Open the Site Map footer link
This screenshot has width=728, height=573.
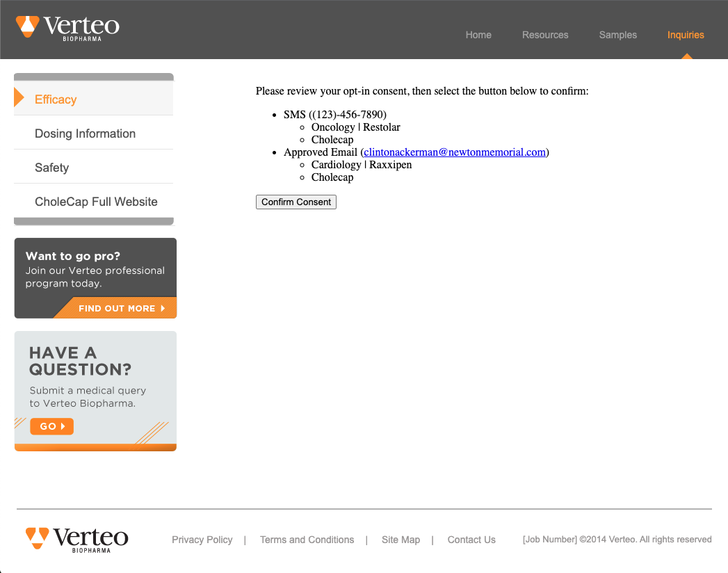coord(401,540)
